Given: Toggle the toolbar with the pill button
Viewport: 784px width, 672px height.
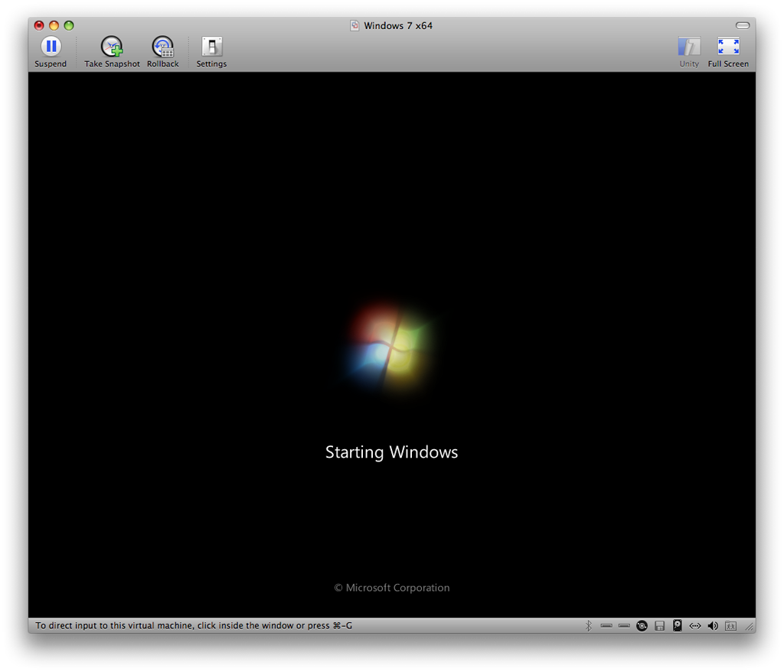Looking at the screenshot, I should point(743,25).
